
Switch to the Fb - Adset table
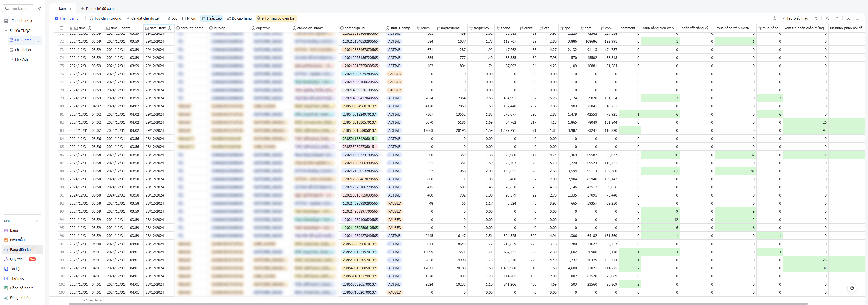23,50
